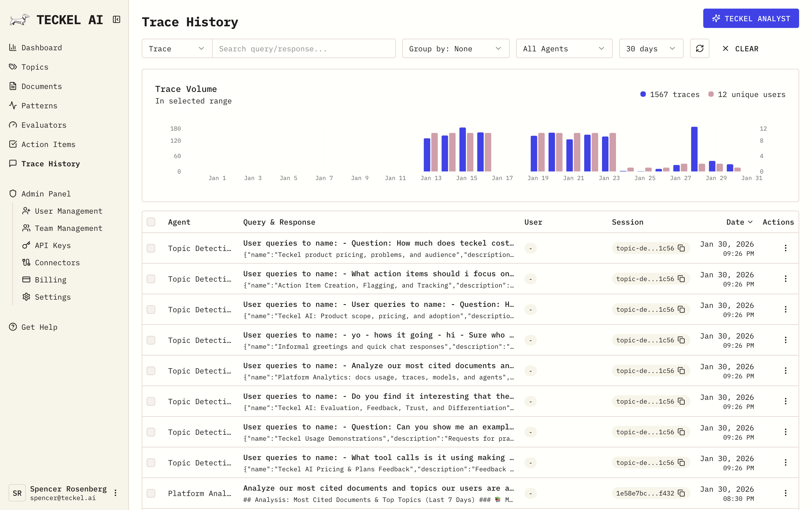Open the Group by: None dropdown

pos(455,49)
